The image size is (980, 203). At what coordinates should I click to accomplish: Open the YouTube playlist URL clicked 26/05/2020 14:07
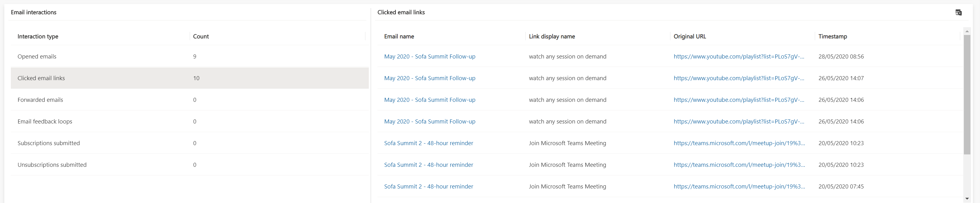click(x=739, y=78)
